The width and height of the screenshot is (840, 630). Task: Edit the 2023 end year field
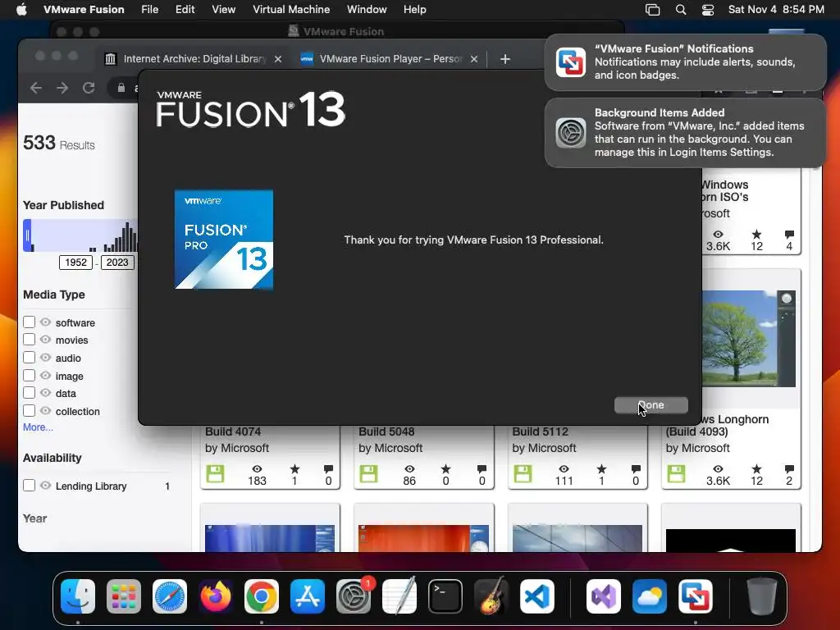117,262
